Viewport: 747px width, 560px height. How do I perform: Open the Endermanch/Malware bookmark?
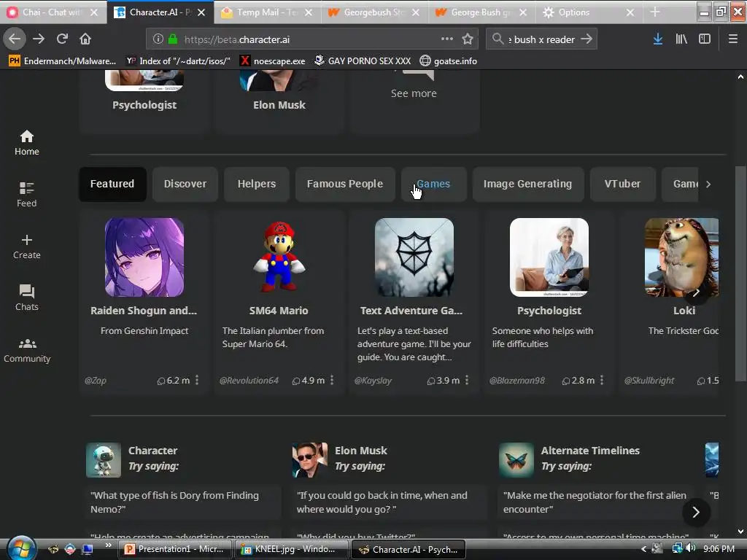(x=63, y=61)
